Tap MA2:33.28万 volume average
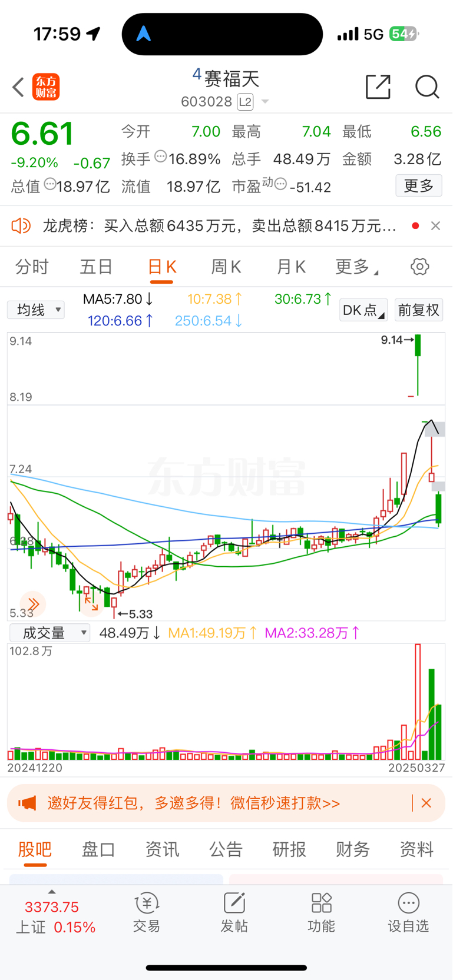 (x=312, y=633)
